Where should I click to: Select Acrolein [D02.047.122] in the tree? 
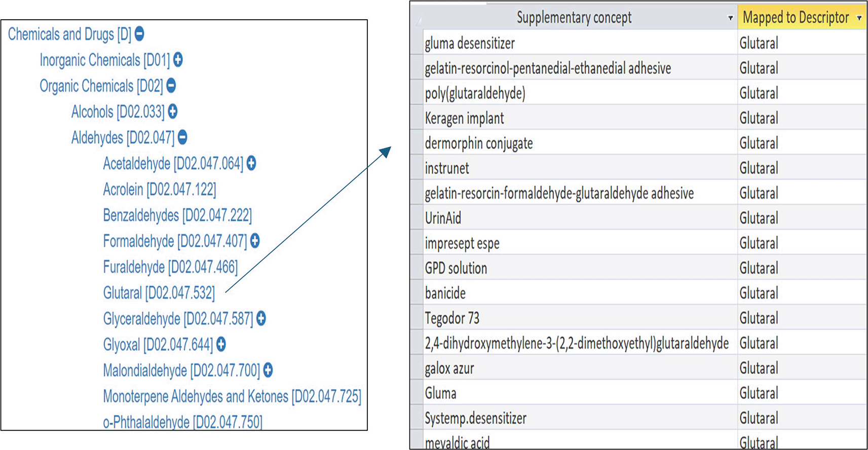tap(160, 189)
